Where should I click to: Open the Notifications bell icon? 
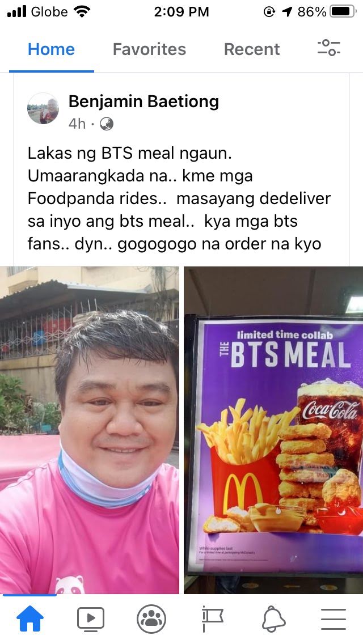pyautogui.click(x=274, y=619)
